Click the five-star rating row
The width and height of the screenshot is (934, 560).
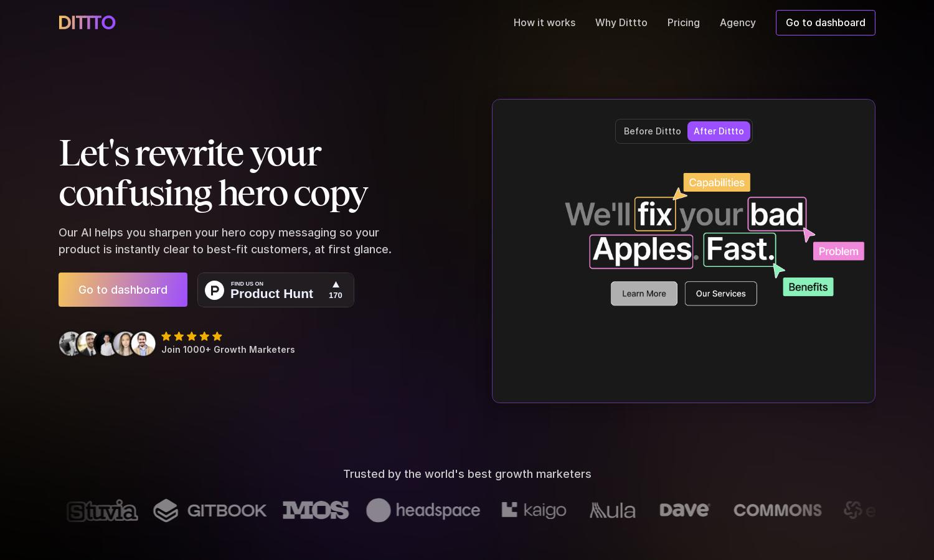(192, 336)
